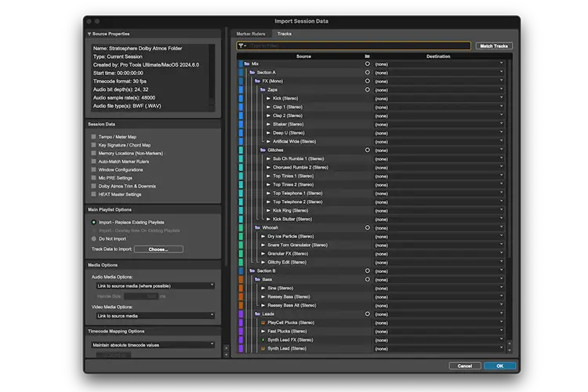Screen dimensions: 588x392
Task: Select the Top Telephone 1 (Stereo) row
Action: pyautogui.click(x=303, y=193)
